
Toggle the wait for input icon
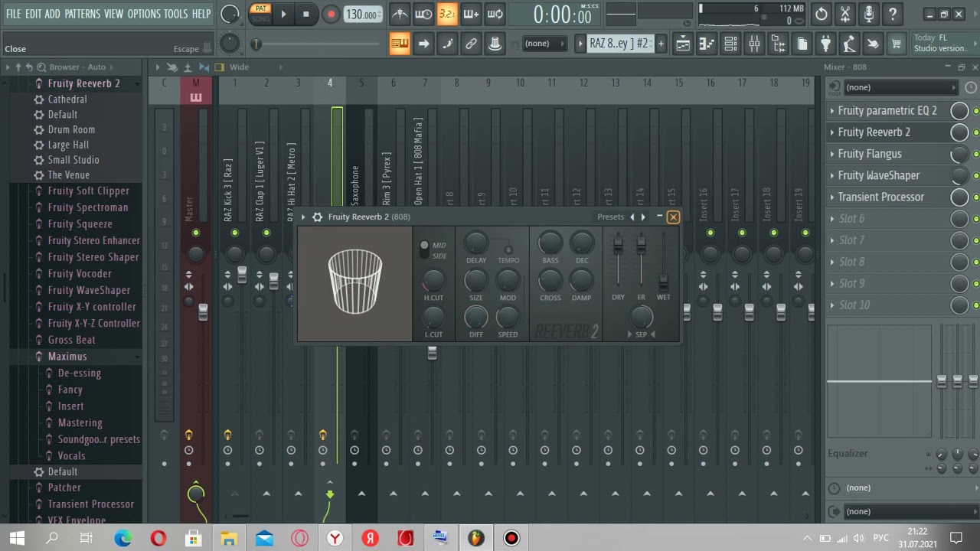tap(423, 14)
